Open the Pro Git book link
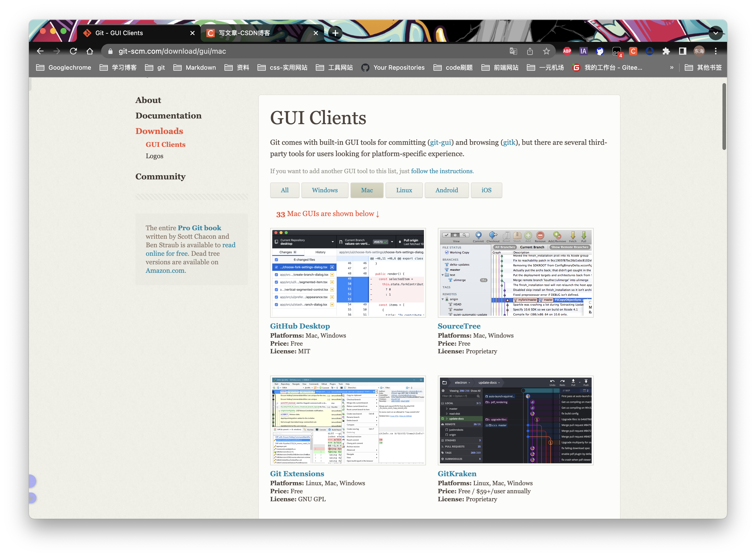 point(199,228)
